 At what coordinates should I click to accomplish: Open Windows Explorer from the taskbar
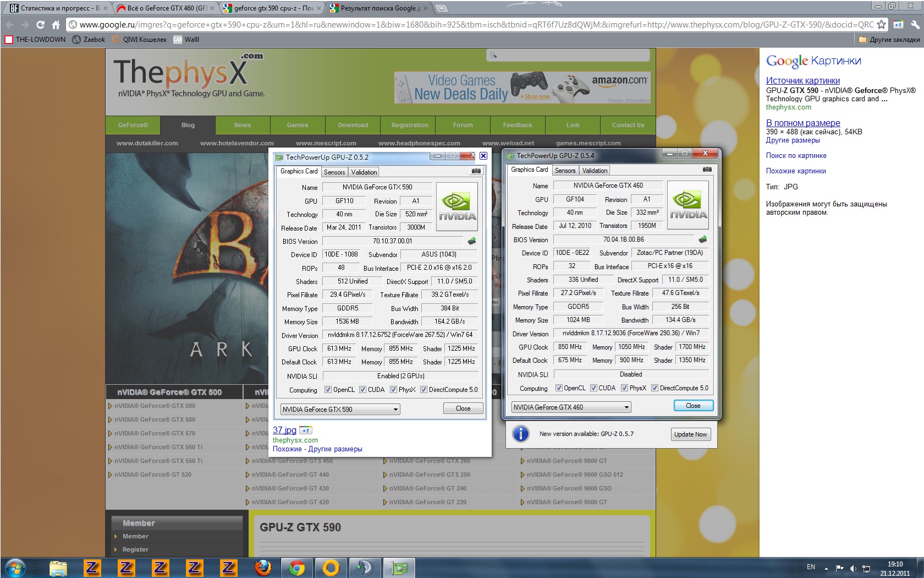click(x=58, y=568)
